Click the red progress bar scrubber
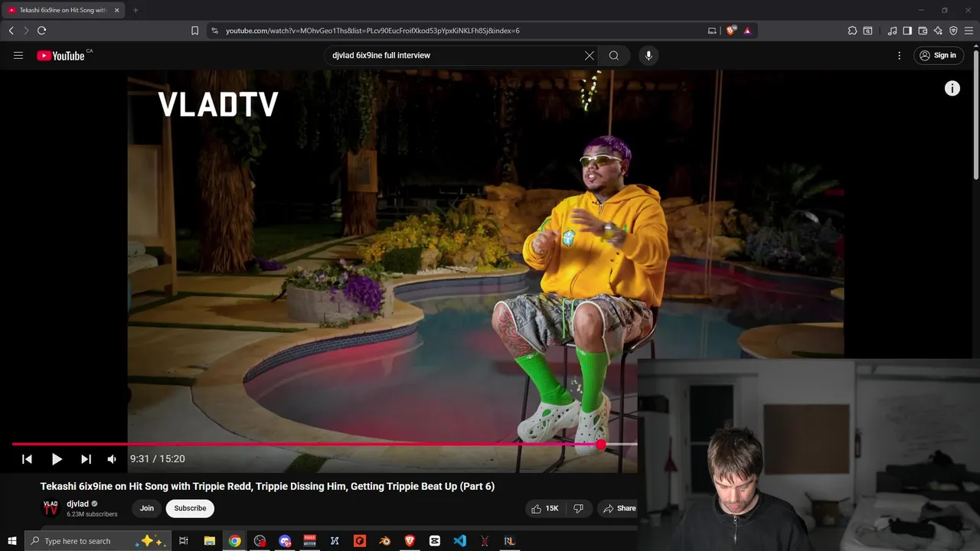980x551 pixels. pos(601,444)
